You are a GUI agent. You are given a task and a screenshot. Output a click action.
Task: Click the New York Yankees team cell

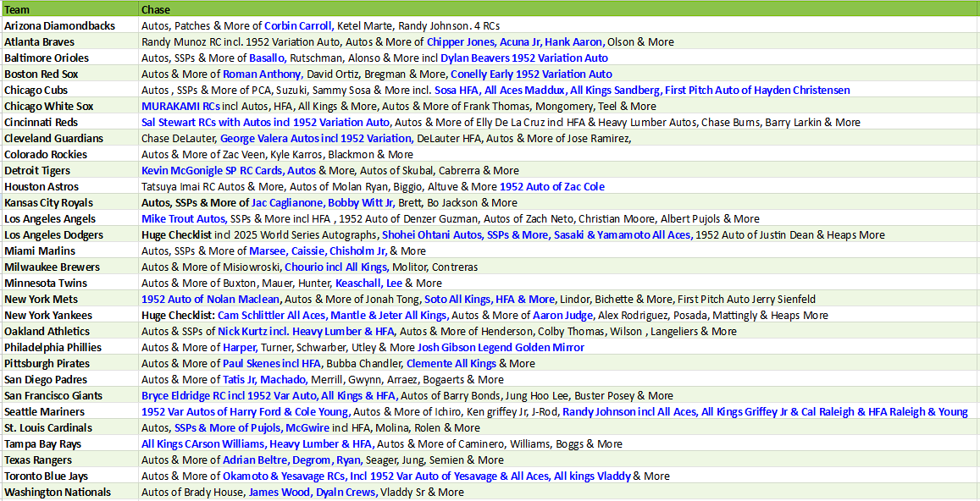point(69,315)
